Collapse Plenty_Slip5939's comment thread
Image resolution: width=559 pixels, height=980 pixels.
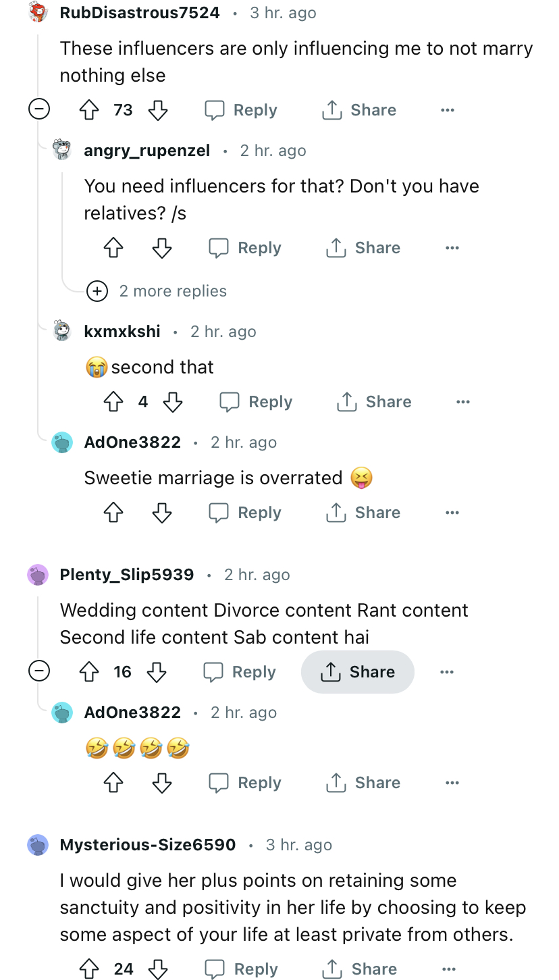pos(39,671)
